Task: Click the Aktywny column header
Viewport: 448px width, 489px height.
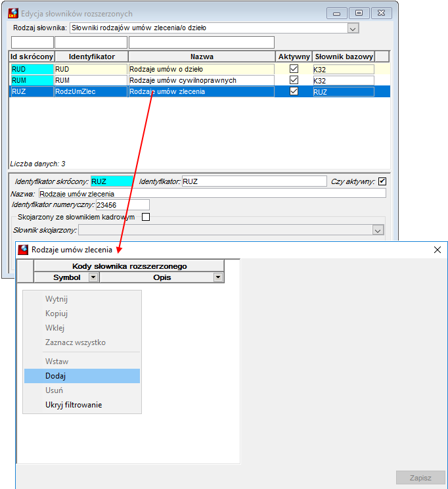Action: [294, 57]
